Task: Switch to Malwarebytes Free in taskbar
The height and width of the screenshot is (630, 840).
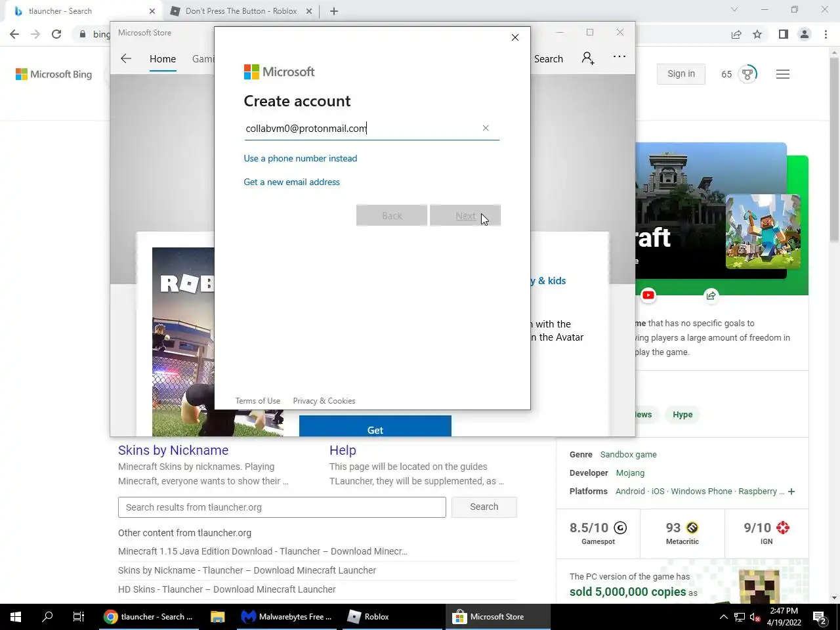Action: pos(287,617)
